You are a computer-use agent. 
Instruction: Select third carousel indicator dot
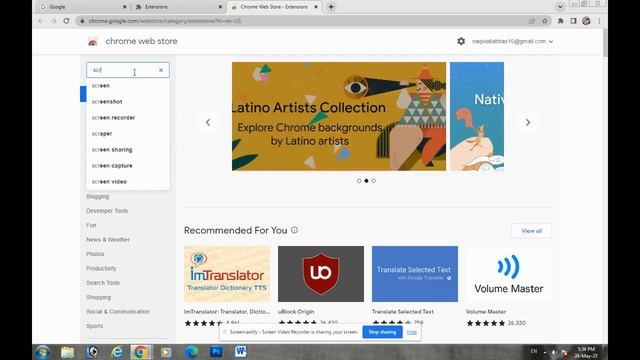[x=373, y=181]
